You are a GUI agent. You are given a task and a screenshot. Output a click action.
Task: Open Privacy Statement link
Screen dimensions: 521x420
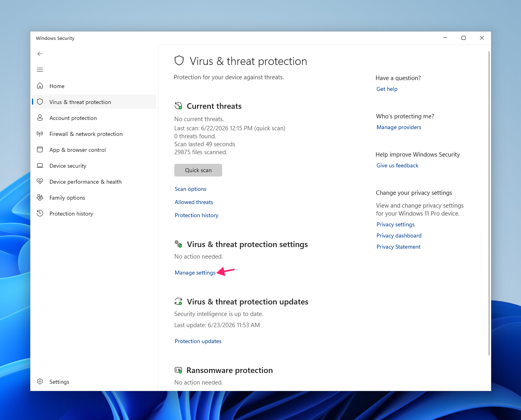click(399, 247)
